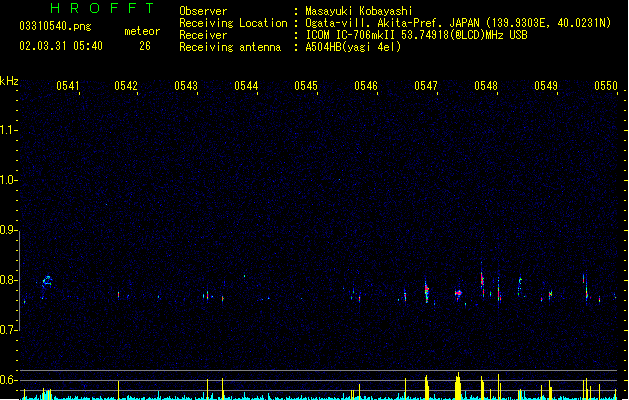Click the timestamp 02.03.31 05:40
The height and width of the screenshot is (400, 629).
click(61, 46)
